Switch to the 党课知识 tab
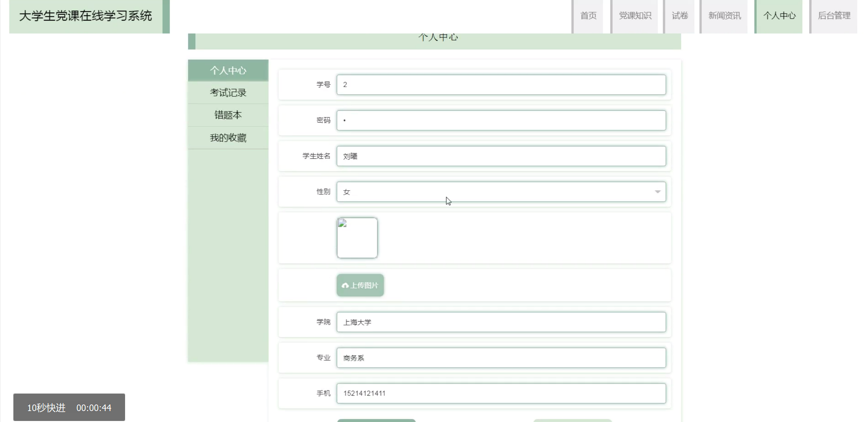This screenshot has height=422, width=868. click(x=635, y=16)
